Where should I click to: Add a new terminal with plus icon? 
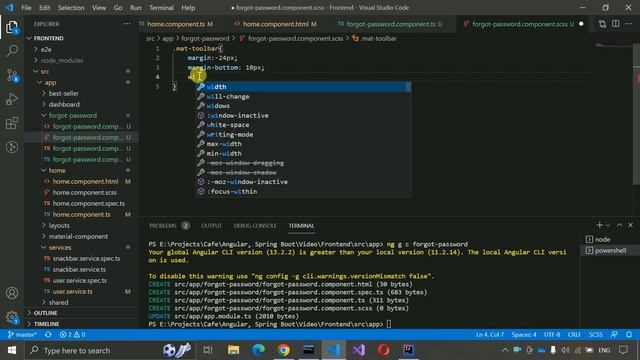point(599,225)
